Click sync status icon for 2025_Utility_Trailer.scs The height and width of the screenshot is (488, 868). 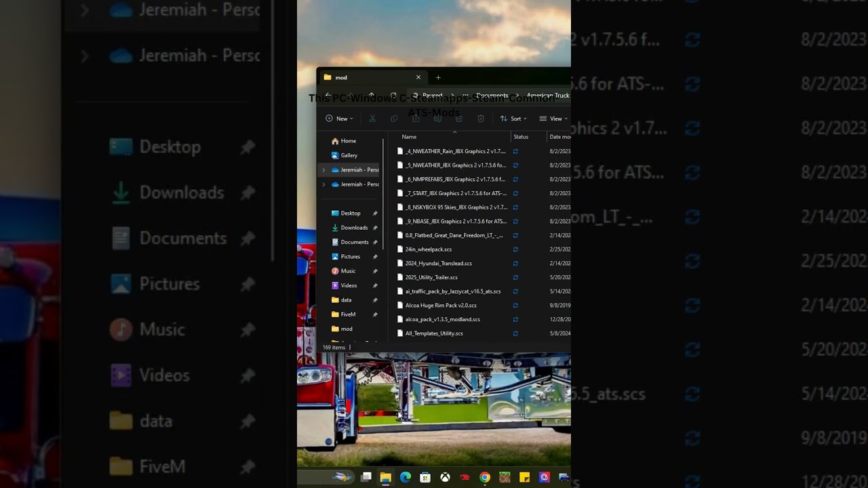[x=515, y=277]
